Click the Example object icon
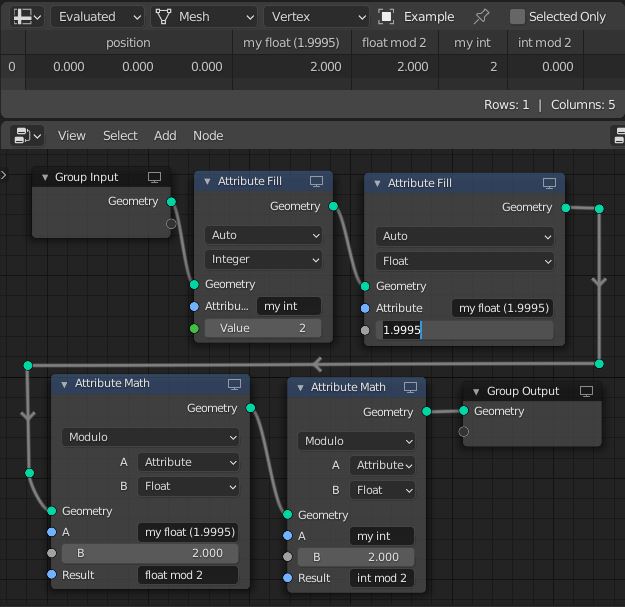 point(386,17)
